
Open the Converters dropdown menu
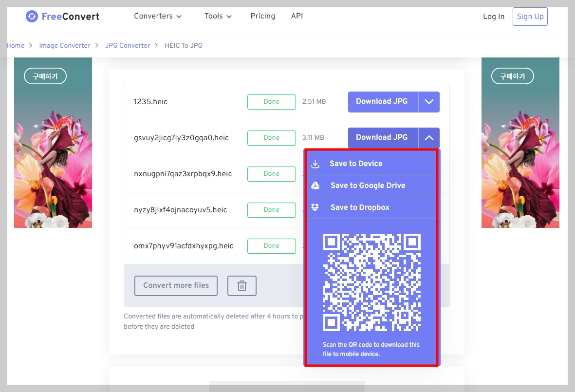(x=158, y=16)
